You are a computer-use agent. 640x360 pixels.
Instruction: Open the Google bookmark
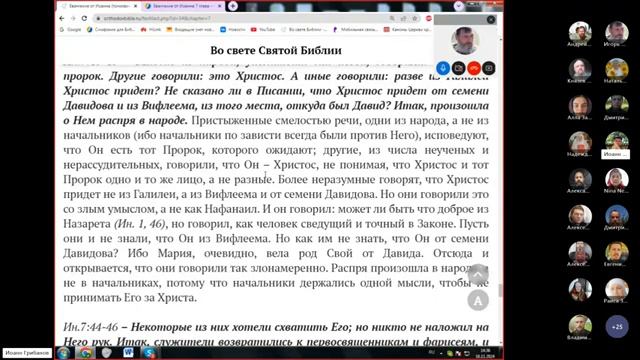[71, 30]
